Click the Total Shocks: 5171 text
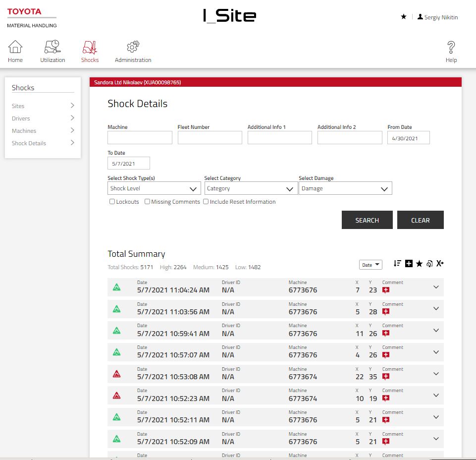 (x=130, y=267)
